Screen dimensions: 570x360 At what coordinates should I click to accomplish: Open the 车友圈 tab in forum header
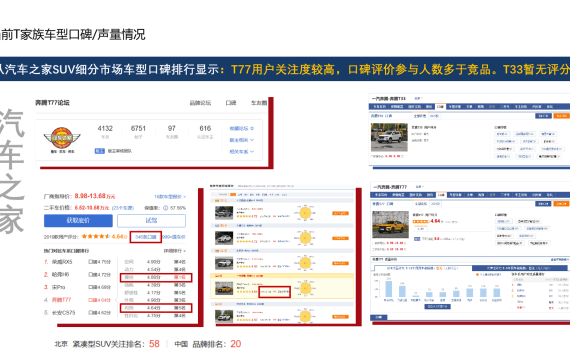(259, 103)
